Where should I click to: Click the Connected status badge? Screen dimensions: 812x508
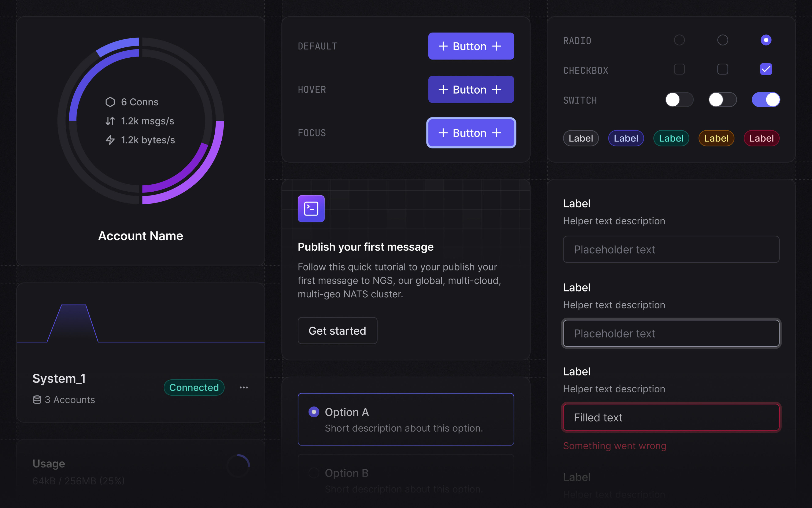pyautogui.click(x=194, y=387)
